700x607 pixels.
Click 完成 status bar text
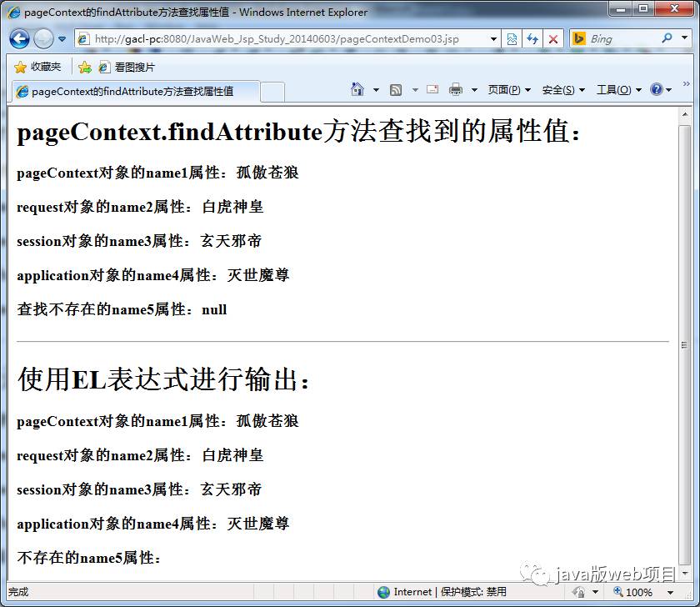18,592
